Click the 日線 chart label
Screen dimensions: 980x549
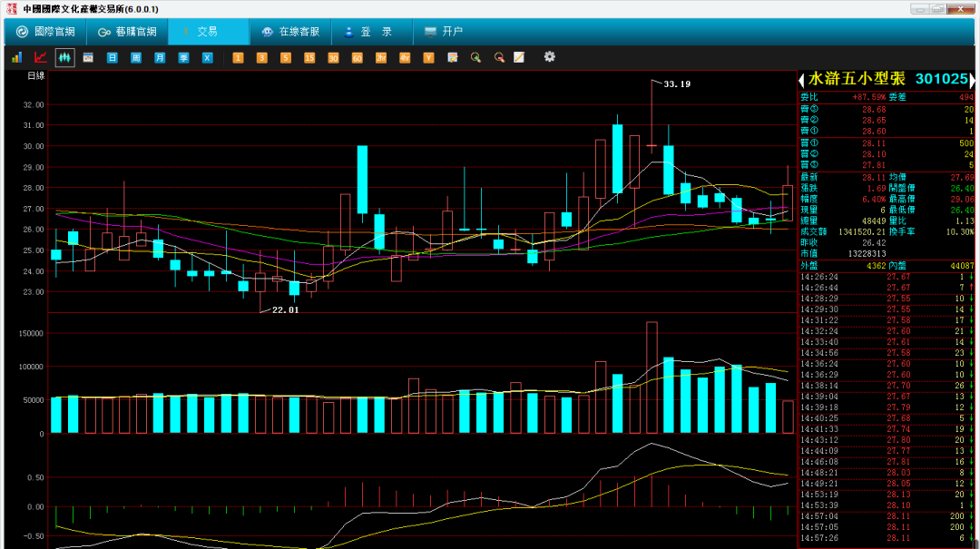tap(36, 75)
